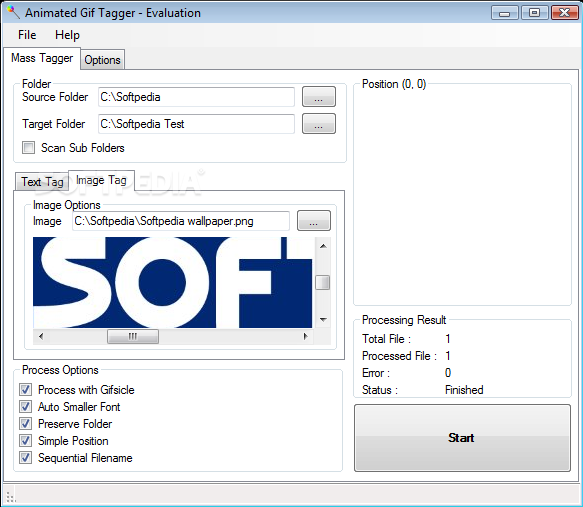The image size is (583, 507).
Task: Maximize the Animated Gif Tagger window
Action: tap(534, 13)
